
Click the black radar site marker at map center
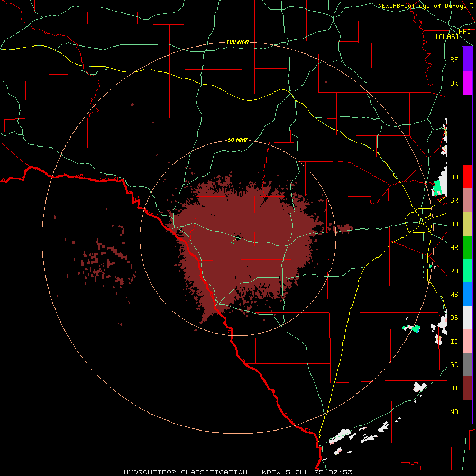point(238,237)
